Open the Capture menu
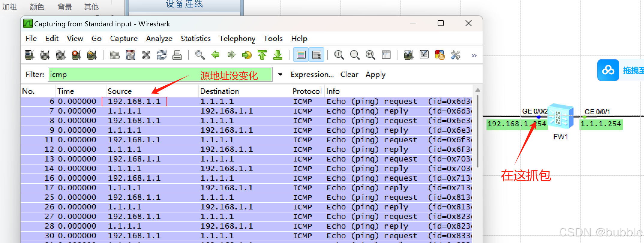This screenshot has height=243, width=644. tap(124, 39)
